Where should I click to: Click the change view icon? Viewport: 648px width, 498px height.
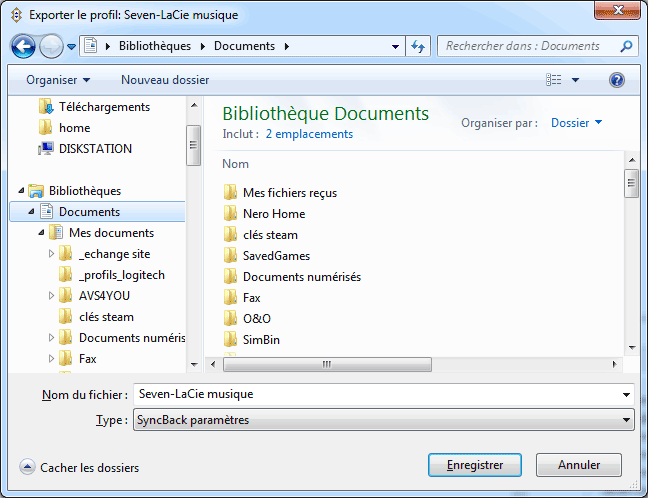click(x=555, y=79)
